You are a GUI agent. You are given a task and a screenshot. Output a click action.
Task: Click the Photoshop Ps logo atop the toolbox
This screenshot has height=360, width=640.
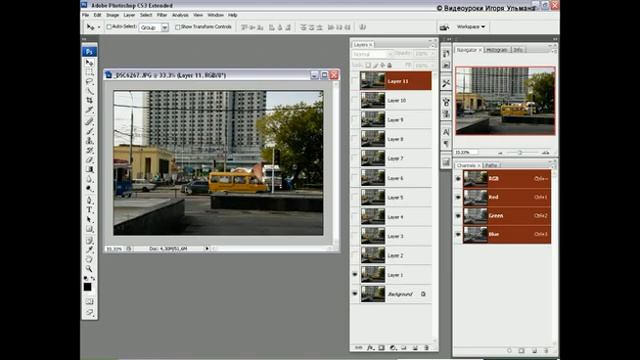coord(89,51)
